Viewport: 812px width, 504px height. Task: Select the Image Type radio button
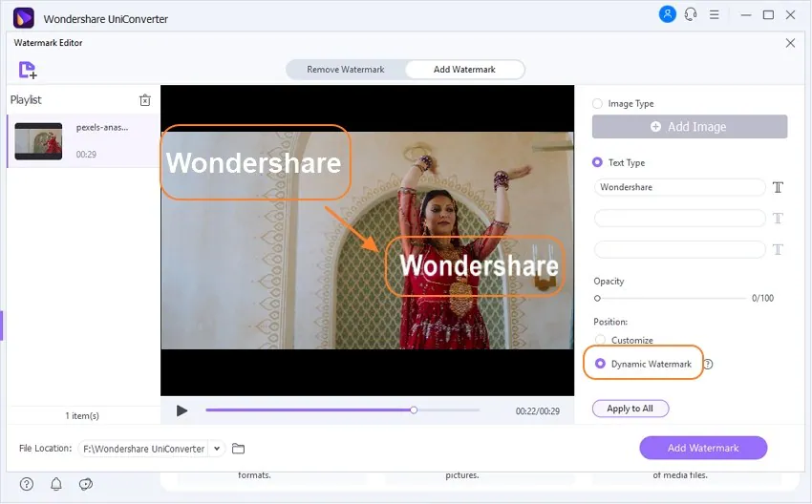(597, 103)
